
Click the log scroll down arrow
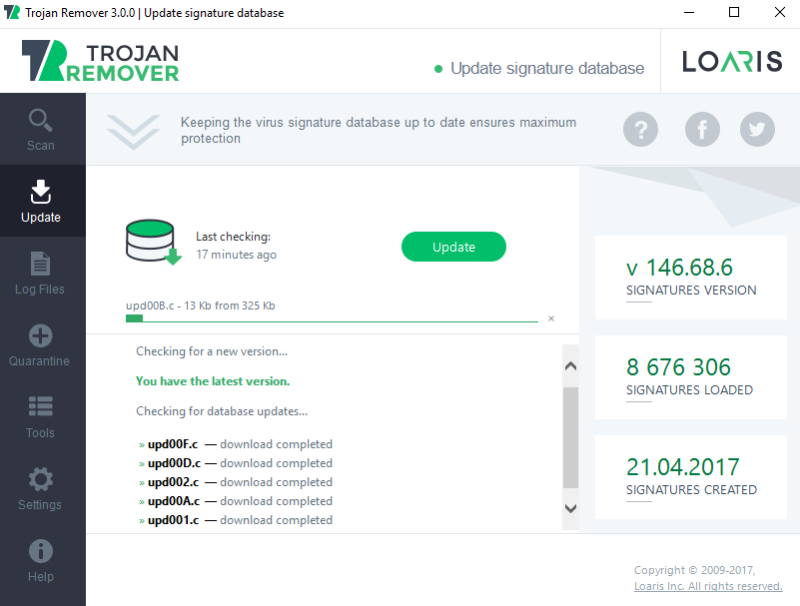click(x=571, y=509)
